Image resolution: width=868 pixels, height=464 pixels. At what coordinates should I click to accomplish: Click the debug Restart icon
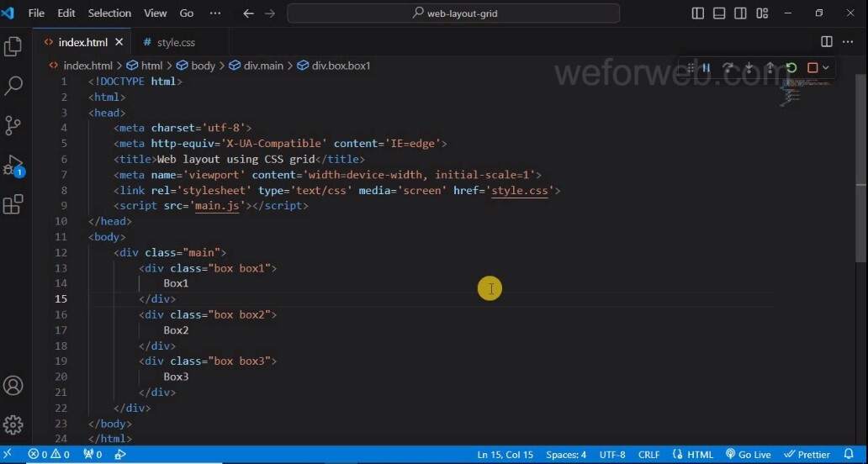coord(791,68)
